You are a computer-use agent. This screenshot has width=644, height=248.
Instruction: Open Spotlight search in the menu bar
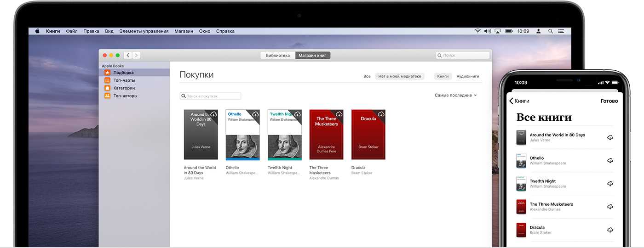551,31
